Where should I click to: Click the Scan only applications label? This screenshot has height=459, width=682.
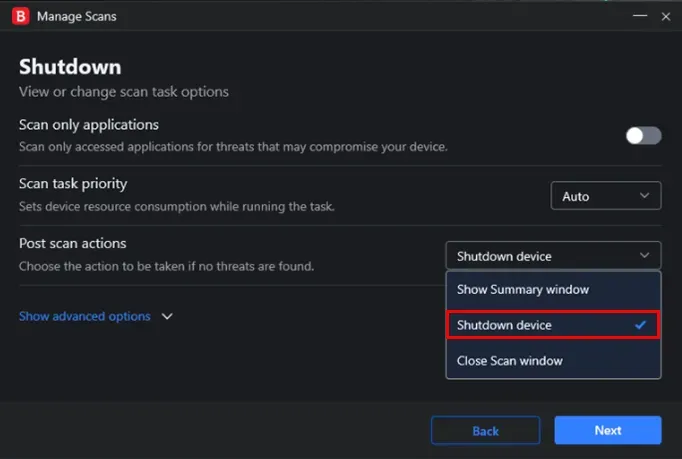pyautogui.click(x=89, y=125)
